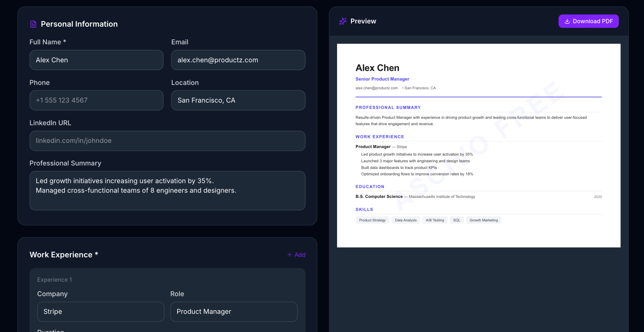Edit the Professional Summary text area
This screenshot has width=644, height=332.
pyautogui.click(x=167, y=191)
